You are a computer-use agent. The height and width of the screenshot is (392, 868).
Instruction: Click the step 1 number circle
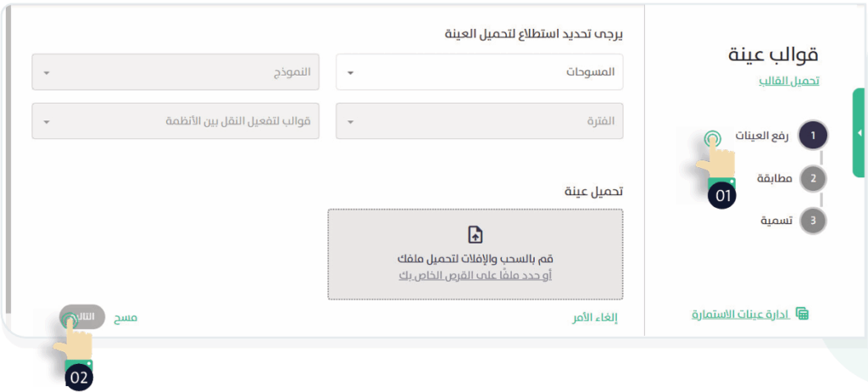coord(813,136)
